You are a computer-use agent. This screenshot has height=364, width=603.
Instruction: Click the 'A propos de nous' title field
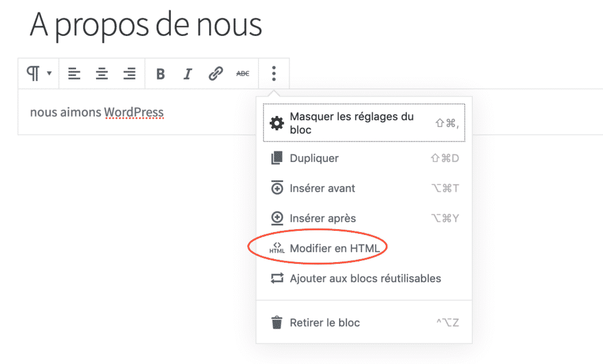(x=143, y=25)
